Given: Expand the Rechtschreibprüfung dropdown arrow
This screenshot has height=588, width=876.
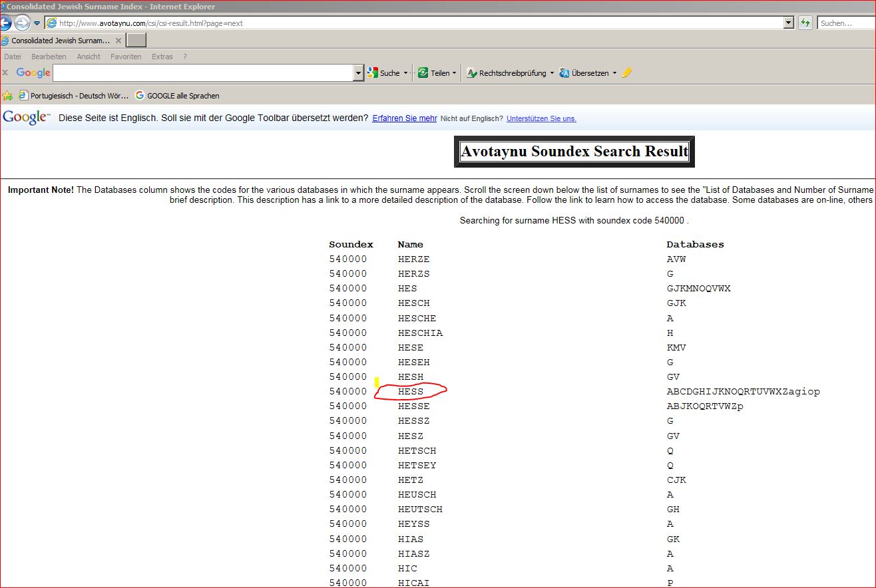Looking at the screenshot, I should [552, 73].
